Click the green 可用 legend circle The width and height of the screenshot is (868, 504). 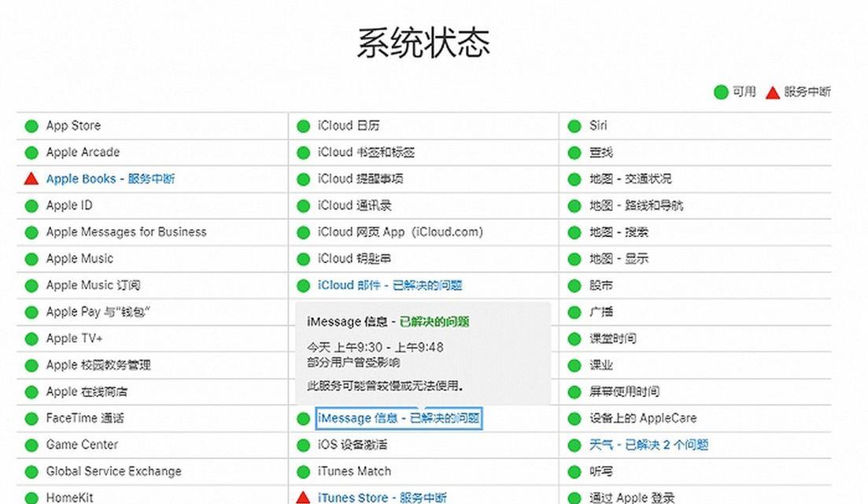click(x=721, y=92)
